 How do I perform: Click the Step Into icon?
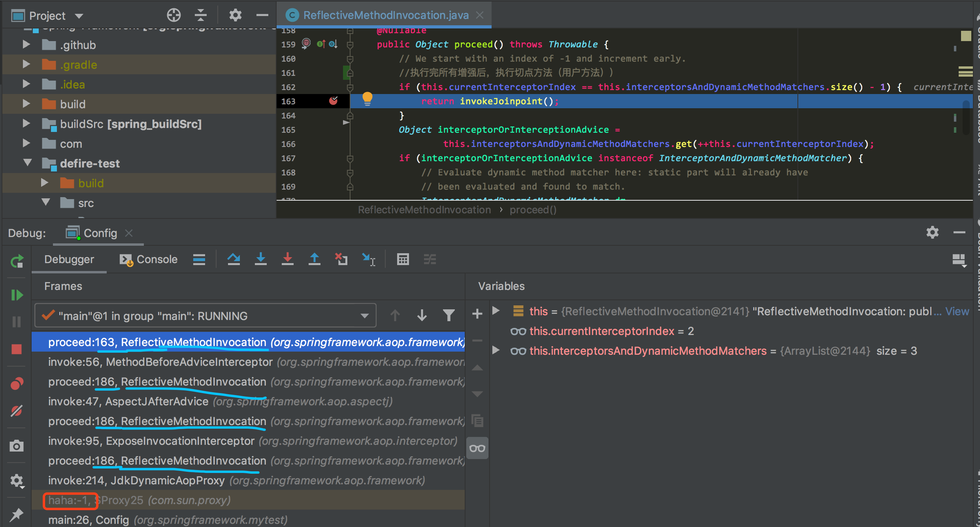coord(260,259)
